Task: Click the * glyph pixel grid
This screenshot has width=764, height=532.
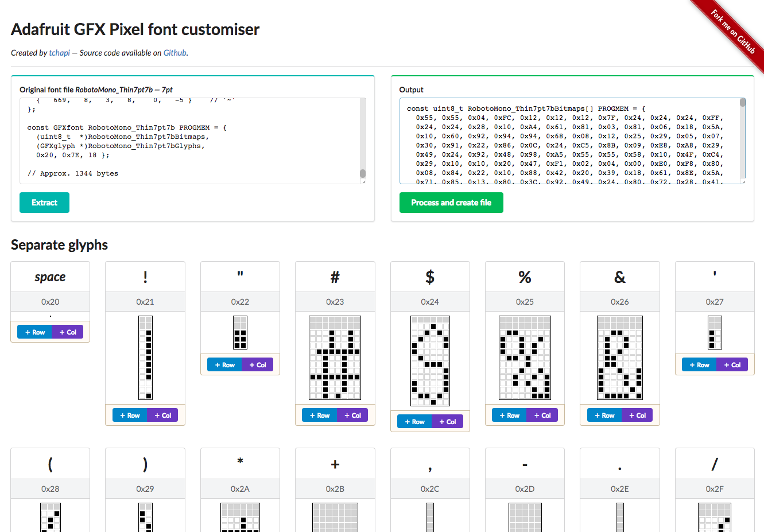Action: 240,517
